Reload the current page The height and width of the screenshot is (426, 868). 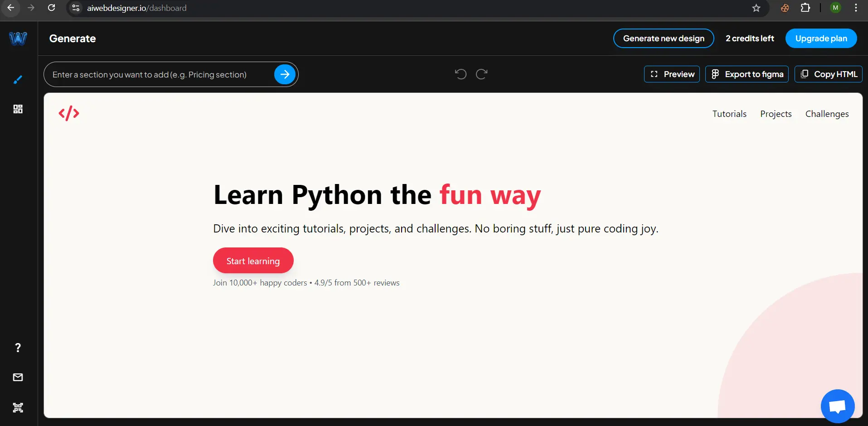[x=51, y=8]
